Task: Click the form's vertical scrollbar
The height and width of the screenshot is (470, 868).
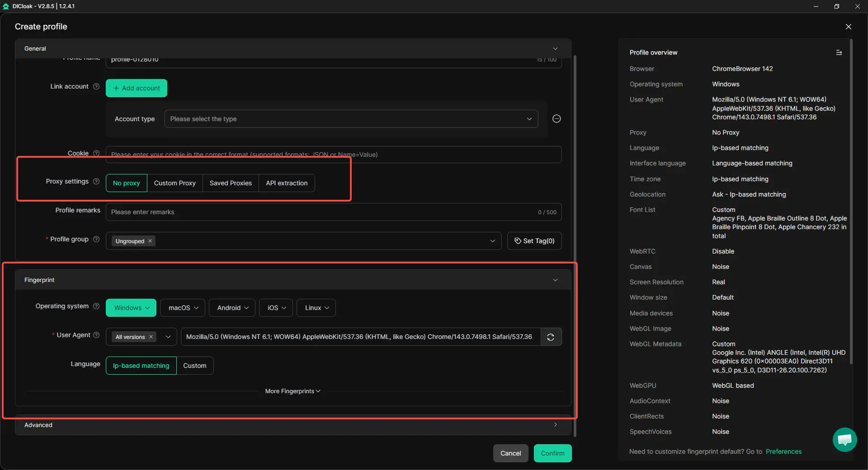Action: (x=575, y=226)
